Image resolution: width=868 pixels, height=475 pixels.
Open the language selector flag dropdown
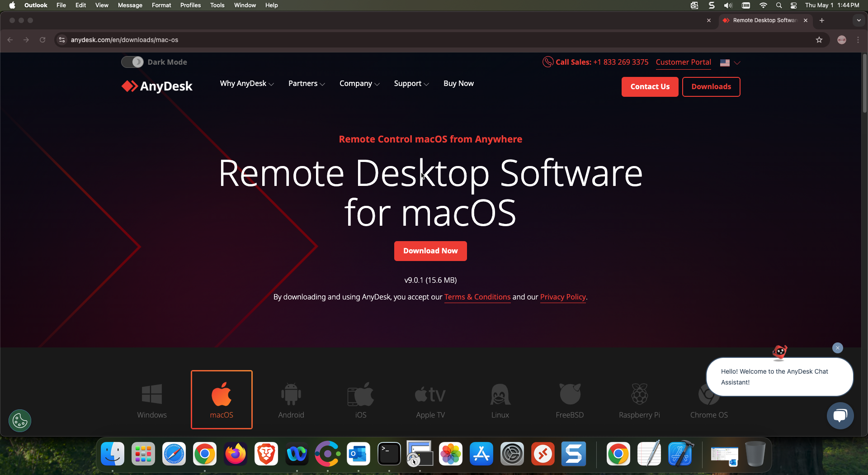pos(730,63)
